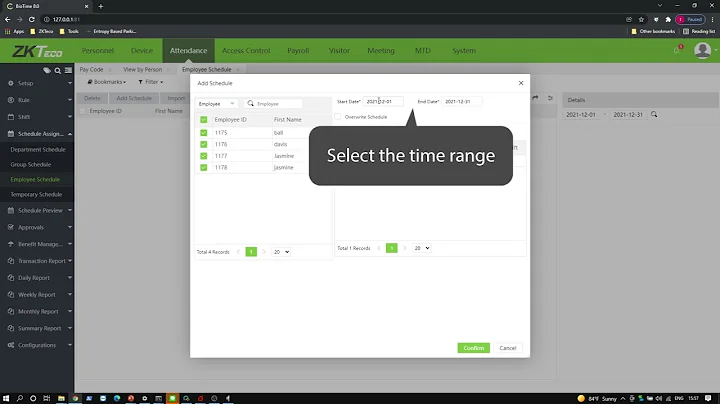Image resolution: width=720 pixels, height=404 pixels.
Task: Click the End Date input field
Action: [462, 101]
